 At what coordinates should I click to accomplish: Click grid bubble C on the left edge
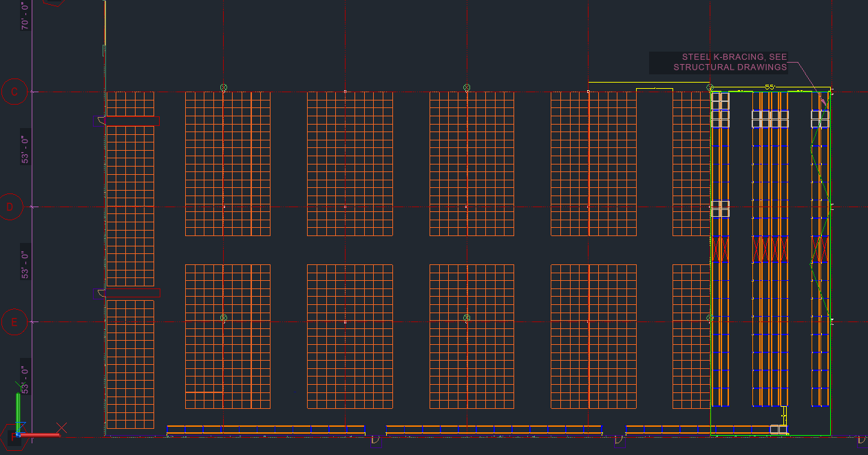[x=15, y=91]
